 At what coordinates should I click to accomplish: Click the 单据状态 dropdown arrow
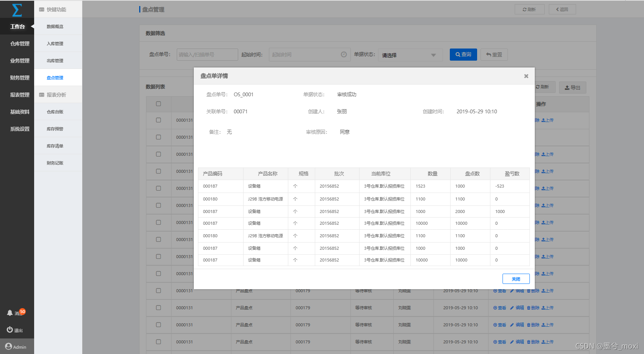pyautogui.click(x=434, y=55)
